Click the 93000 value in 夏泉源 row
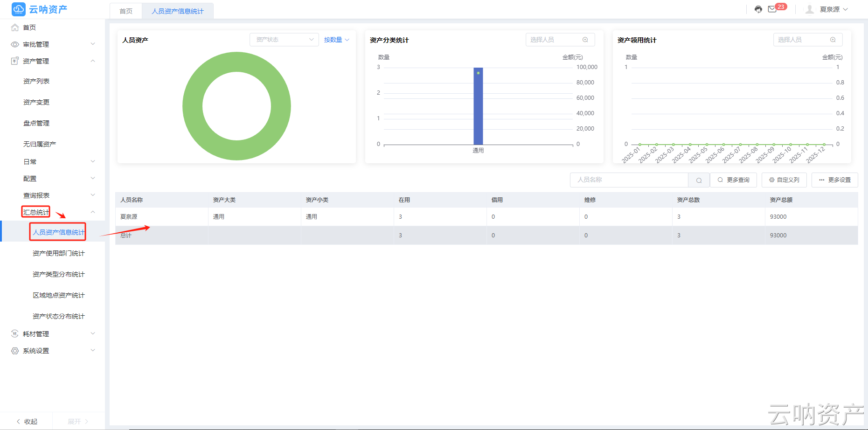Image resolution: width=868 pixels, height=430 pixels. pyautogui.click(x=778, y=217)
